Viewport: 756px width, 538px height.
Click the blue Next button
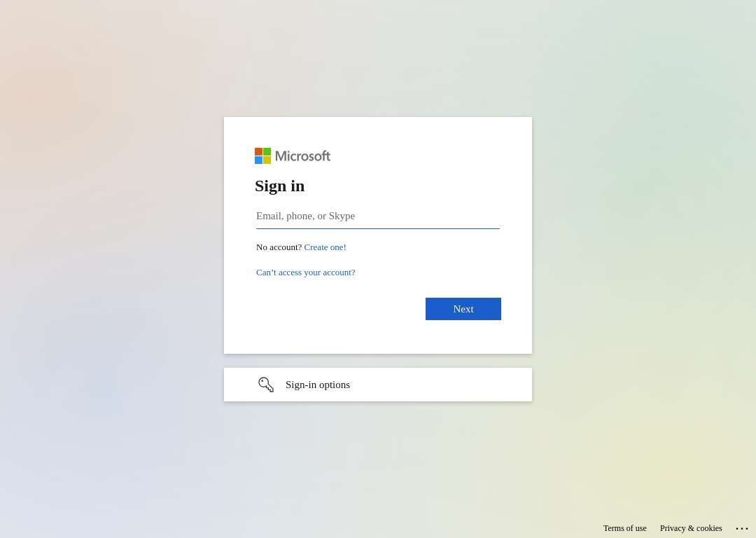click(463, 309)
